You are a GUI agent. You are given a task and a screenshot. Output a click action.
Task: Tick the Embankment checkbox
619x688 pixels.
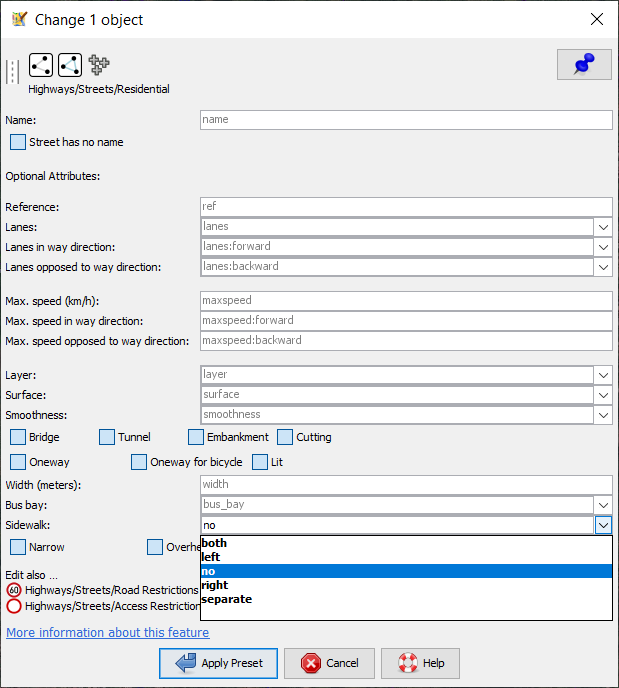tap(196, 437)
